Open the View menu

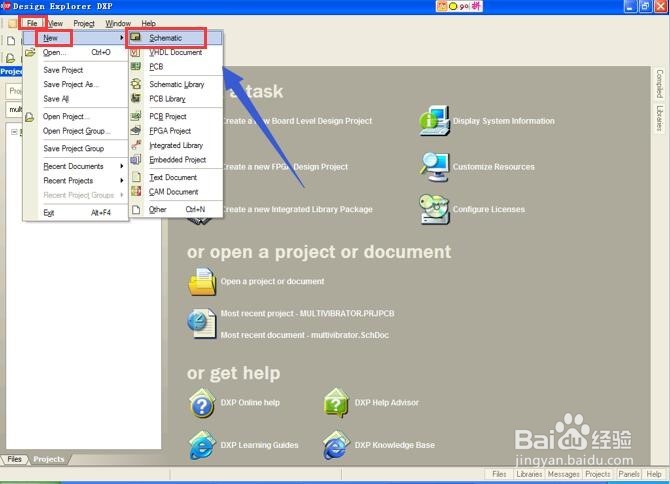(x=55, y=23)
